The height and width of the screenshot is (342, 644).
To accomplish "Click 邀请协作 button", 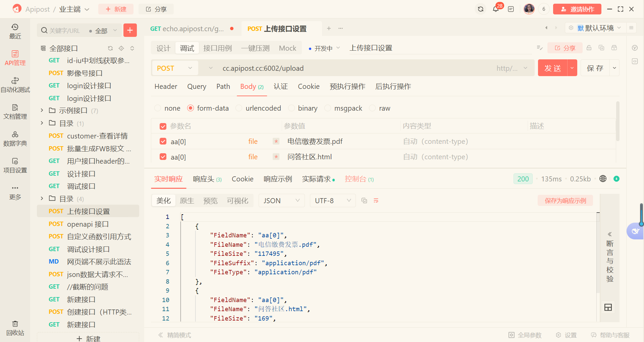I will click(577, 9).
